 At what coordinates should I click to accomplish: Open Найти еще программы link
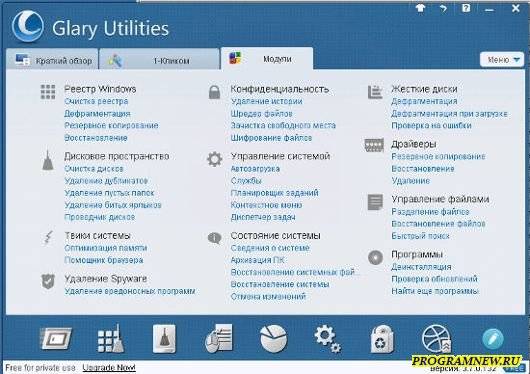click(x=435, y=291)
